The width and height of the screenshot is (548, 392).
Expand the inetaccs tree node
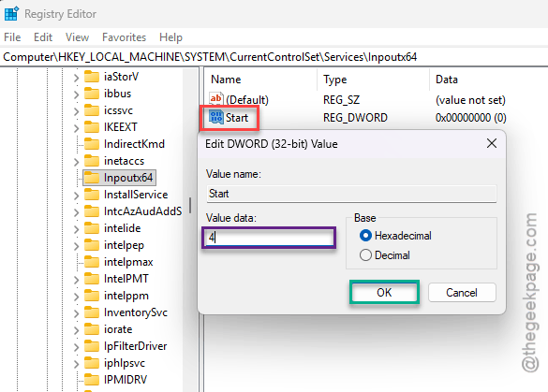[76, 162]
